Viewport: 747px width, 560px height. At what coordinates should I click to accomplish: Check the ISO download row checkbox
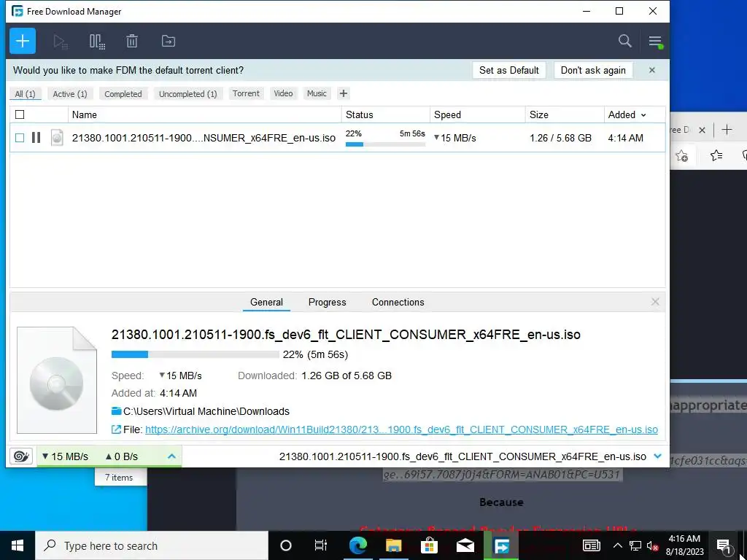click(20, 138)
